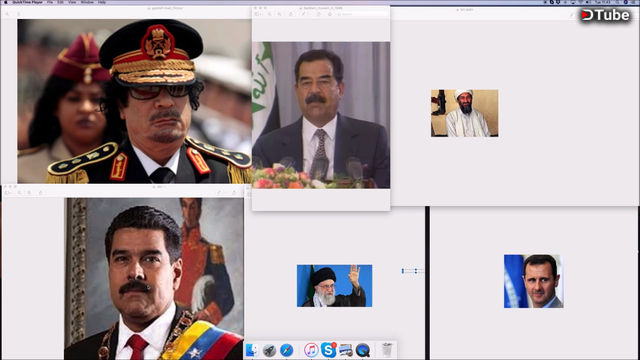Open iTunes from the Dock

click(x=311, y=350)
